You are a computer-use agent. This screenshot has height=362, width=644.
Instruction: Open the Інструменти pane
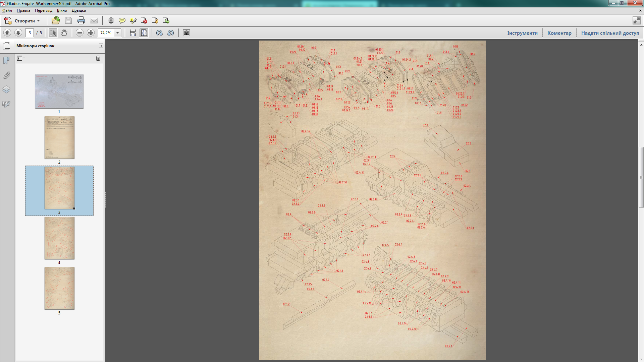[x=522, y=33]
